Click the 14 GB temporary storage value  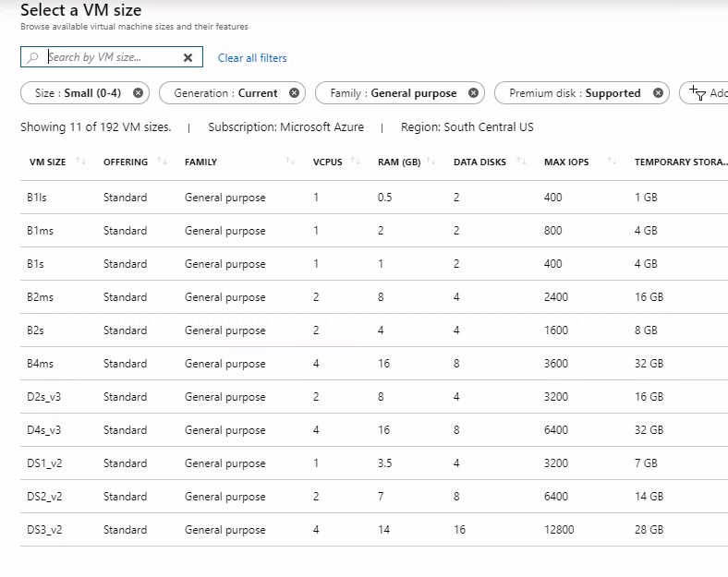[649, 497]
